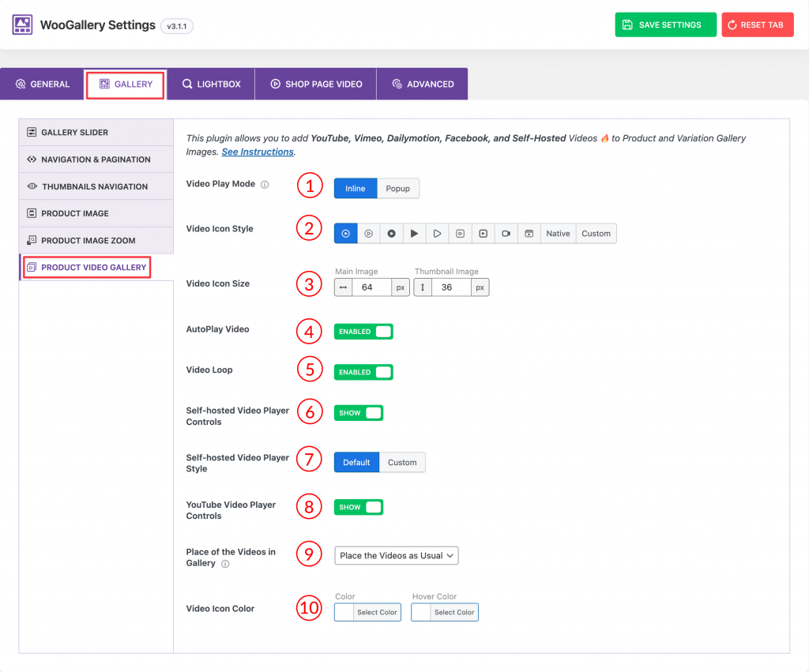Select the filled-circle outline play icon style
Screen dimensions: 809x672
tap(346, 234)
